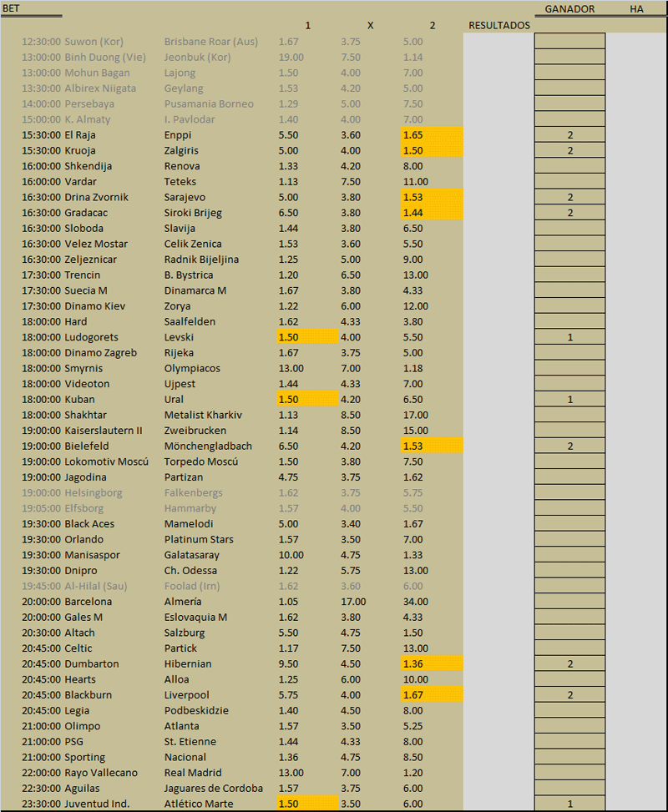Select the team name Shkendija

pyautogui.click(x=89, y=166)
